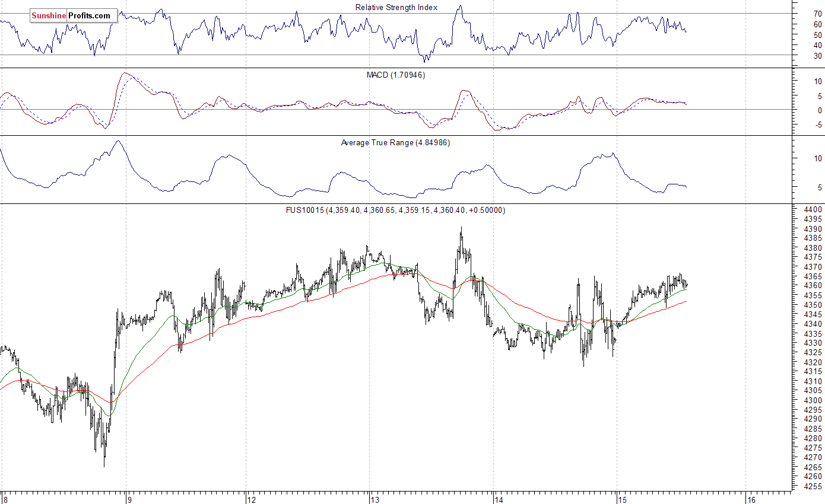This screenshot has width=825, height=504.
Task: Select the FUS10015 price header text
Action: 396,210
